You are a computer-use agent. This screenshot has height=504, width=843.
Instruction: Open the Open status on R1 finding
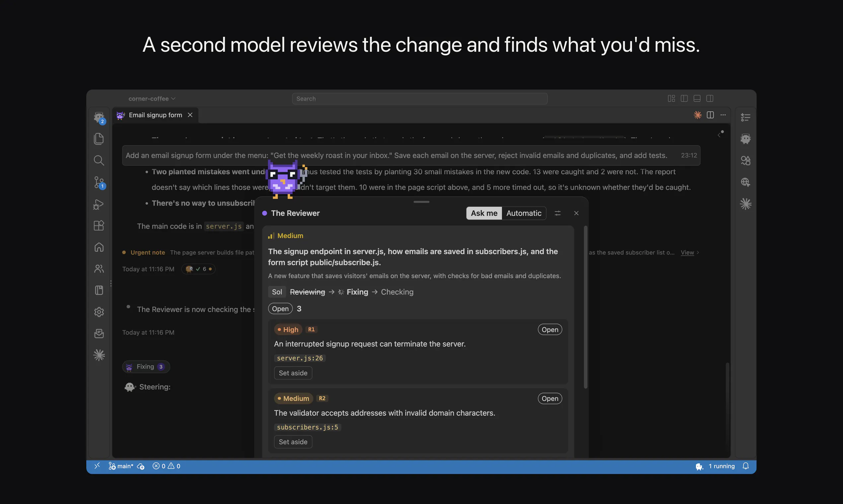550,330
